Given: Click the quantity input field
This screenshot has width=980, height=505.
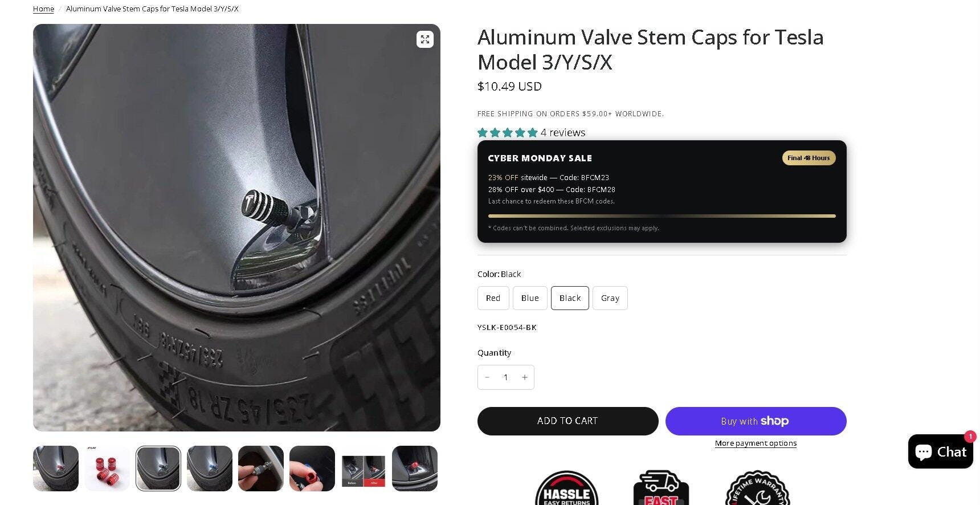Looking at the screenshot, I should click(505, 377).
